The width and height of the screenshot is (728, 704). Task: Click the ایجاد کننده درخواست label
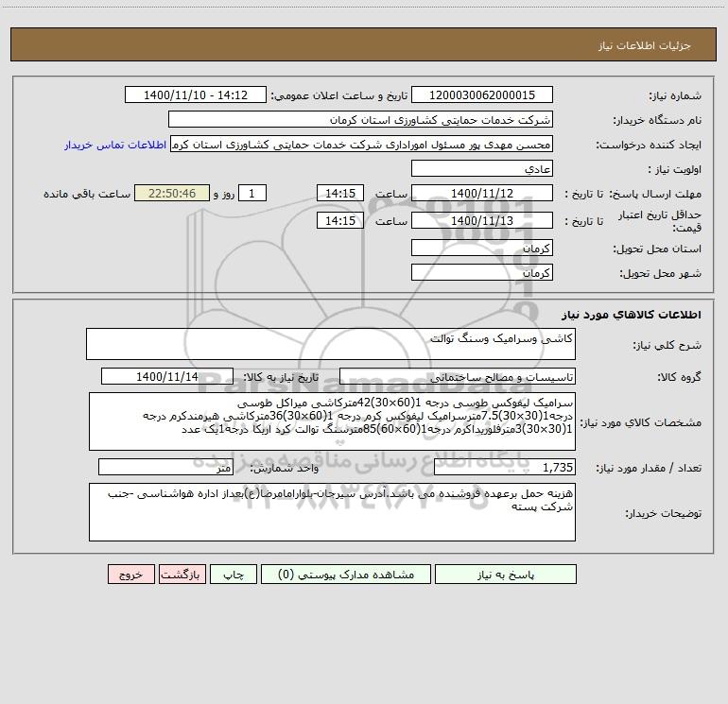point(649,146)
